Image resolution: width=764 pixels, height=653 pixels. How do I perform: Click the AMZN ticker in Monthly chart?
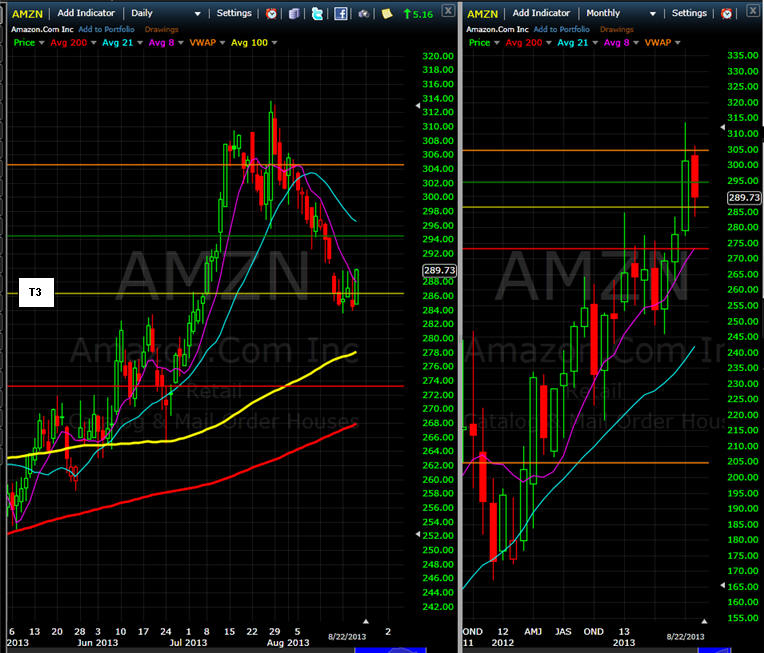pos(482,14)
